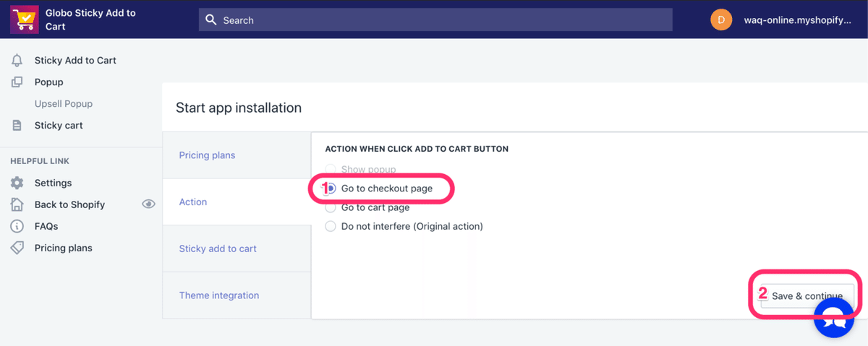868x346 pixels.
Task: Select the Go to checkout page option
Action: tap(331, 189)
